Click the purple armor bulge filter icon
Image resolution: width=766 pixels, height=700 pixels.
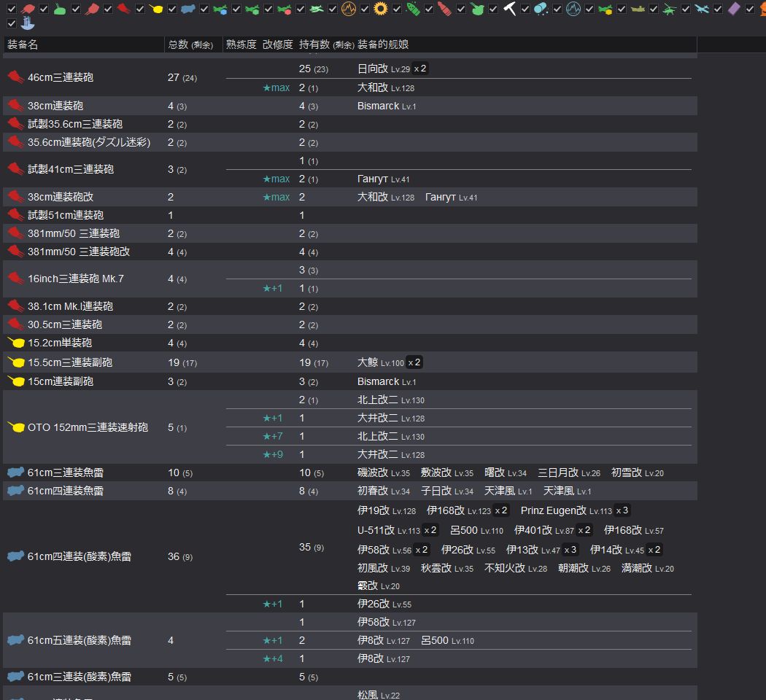pyautogui.click(x=734, y=9)
